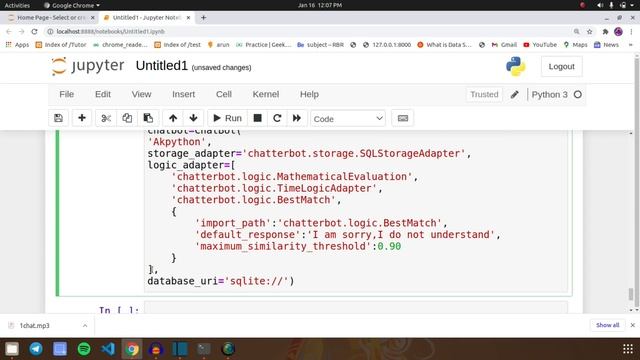640x360 pixels.
Task: Cut selected cells with the scissors icon
Action: point(106,118)
